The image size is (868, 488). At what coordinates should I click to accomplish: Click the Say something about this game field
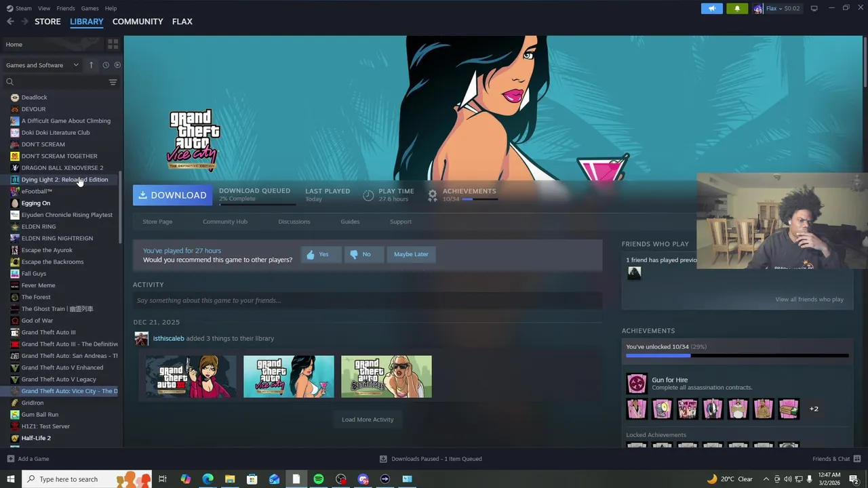368,300
